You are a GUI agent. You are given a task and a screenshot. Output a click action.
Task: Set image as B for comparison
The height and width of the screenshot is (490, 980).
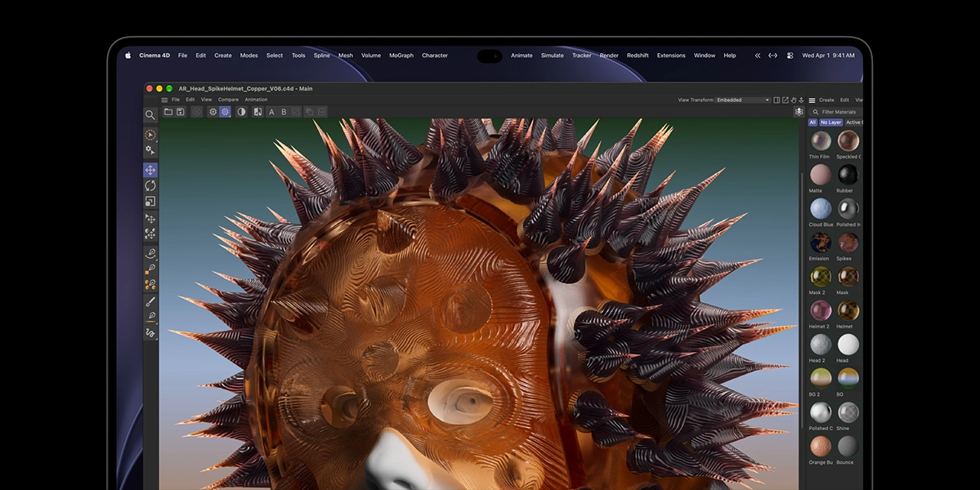284,112
